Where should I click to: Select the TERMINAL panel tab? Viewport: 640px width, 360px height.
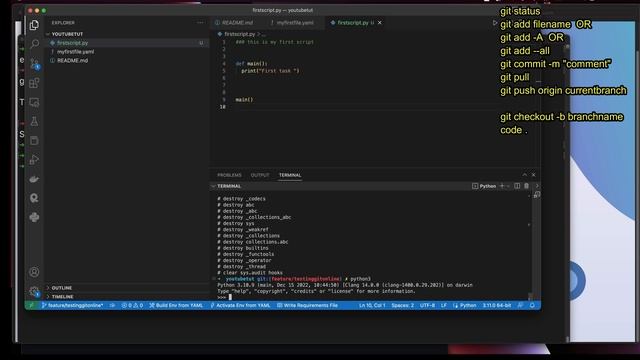(x=290, y=175)
